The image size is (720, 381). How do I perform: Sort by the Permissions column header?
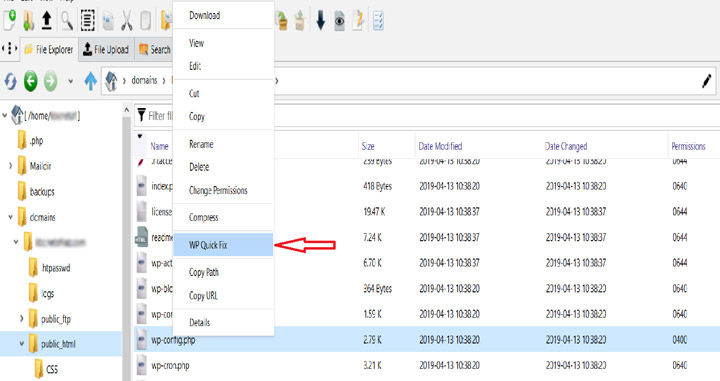[x=688, y=146]
